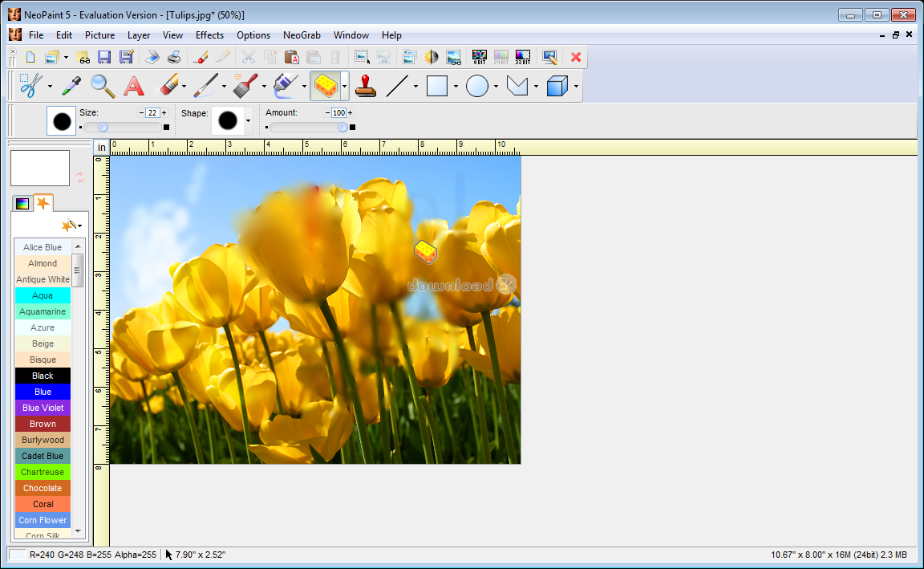Image resolution: width=924 pixels, height=569 pixels.
Task: Expand the rectangle tool options arrow
Action: click(456, 87)
